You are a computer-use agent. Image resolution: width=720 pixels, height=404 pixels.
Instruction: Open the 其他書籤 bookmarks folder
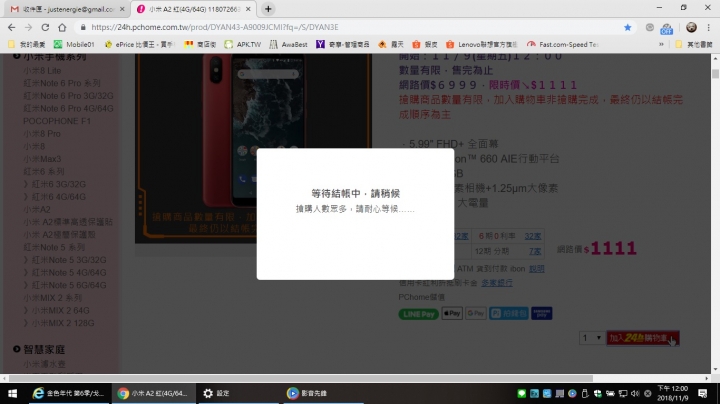(694, 45)
